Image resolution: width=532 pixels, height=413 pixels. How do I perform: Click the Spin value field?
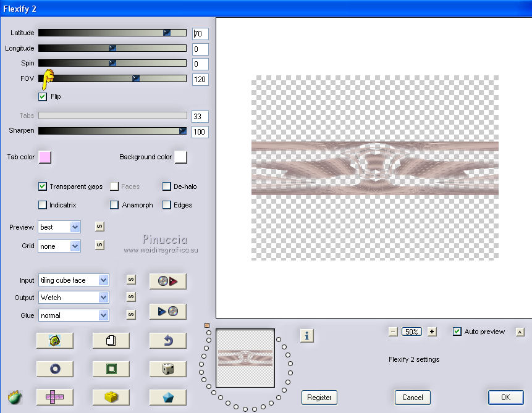coord(200,64)
